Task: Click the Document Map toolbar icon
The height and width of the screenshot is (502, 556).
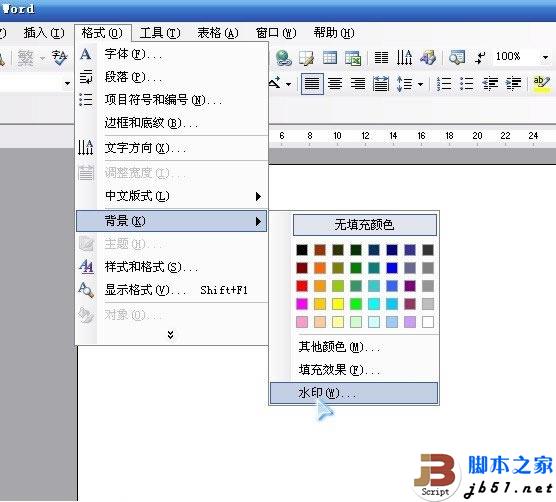Action: point(457,57)
